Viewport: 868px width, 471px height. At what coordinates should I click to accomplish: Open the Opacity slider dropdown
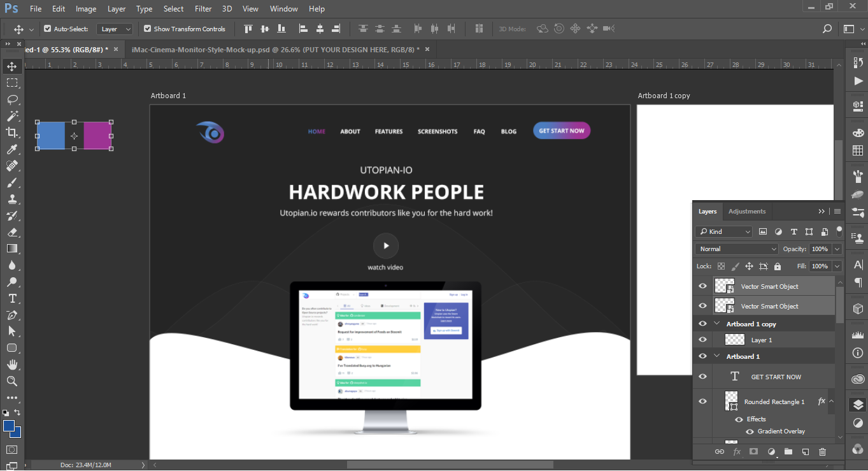tap(837, 249)
